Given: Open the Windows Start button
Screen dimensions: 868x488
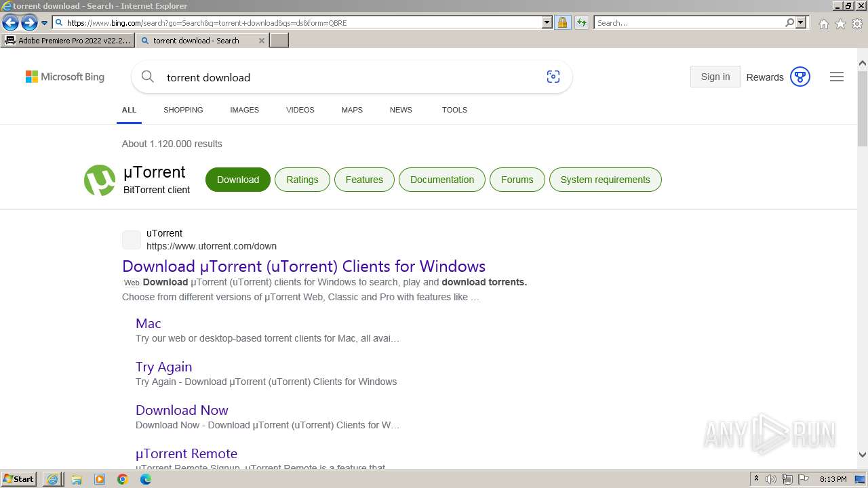Looking at the screenshot, I should click(19, 479).
